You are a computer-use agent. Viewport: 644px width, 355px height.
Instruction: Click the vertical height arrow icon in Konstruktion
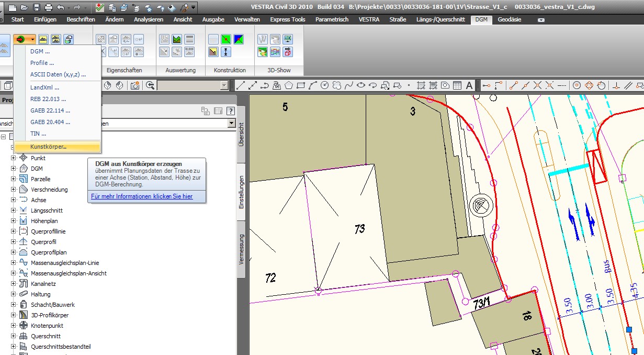[226, 52]
